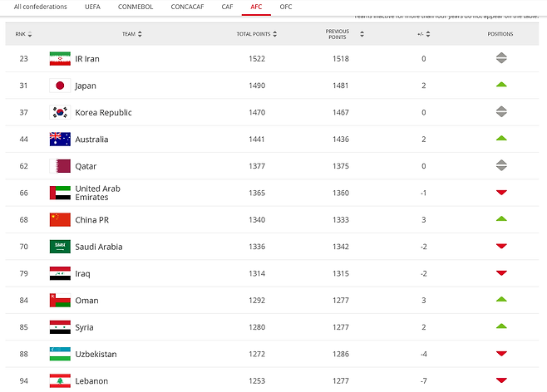
Task: Open the Syria team link
Action: [x=85, y=327]
